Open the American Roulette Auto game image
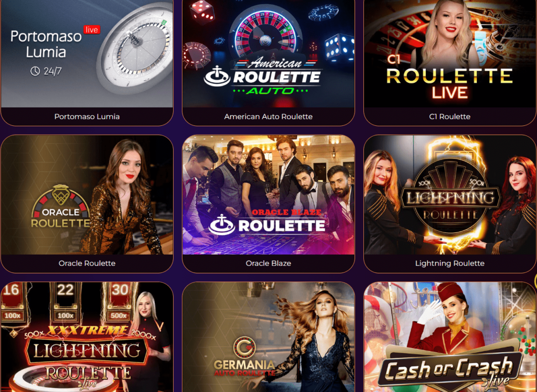 click(x=268, y=54)
